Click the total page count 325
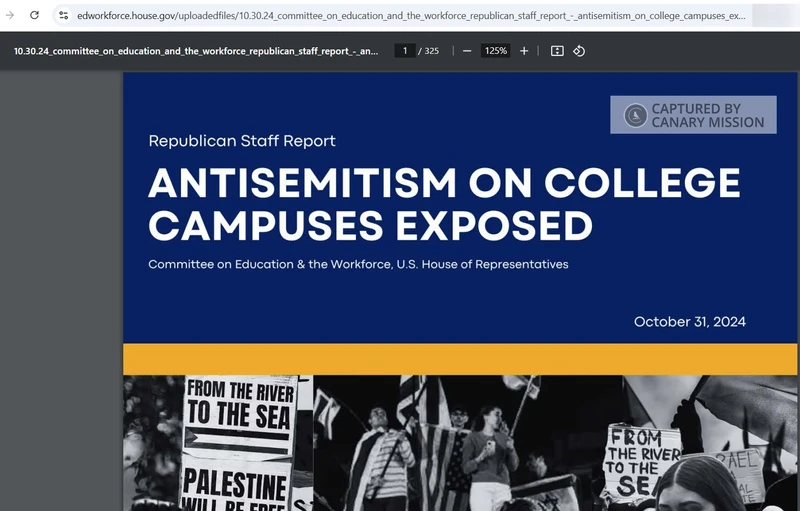This screenshot has height=511, width=800. pos(432,51)
